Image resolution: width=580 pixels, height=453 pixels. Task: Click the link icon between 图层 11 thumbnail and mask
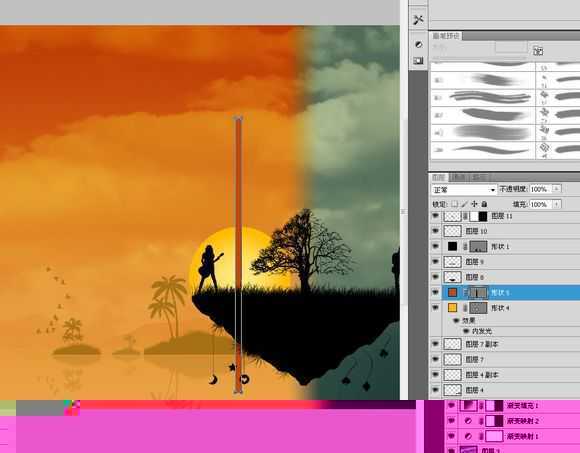click(466, 216)
